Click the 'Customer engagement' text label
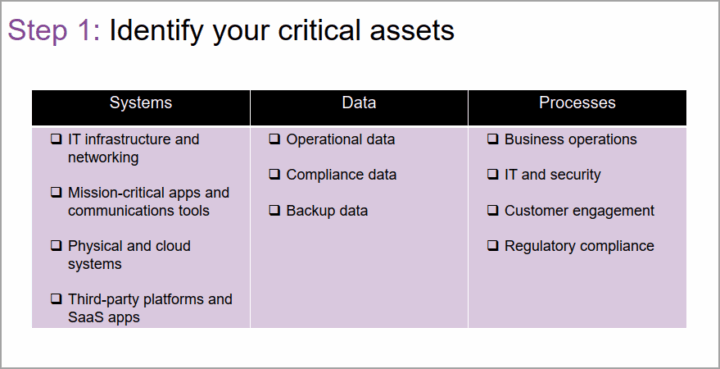This screenshot has height=369, width=720. pos(579,211)
